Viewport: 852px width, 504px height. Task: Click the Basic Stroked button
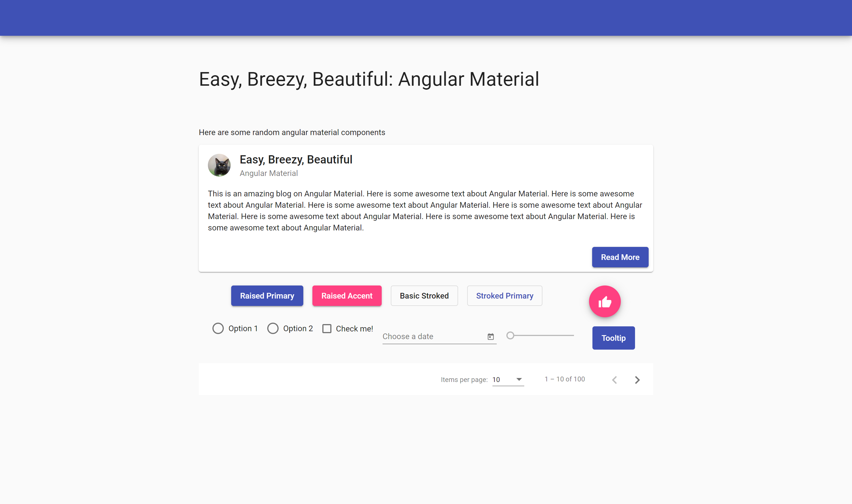pyautogui.click(x=424, y=295)
